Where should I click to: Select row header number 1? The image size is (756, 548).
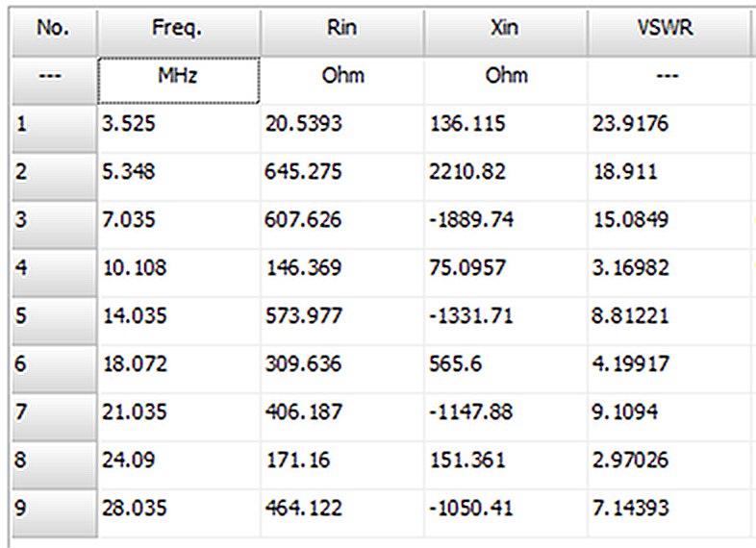(55, 129)
